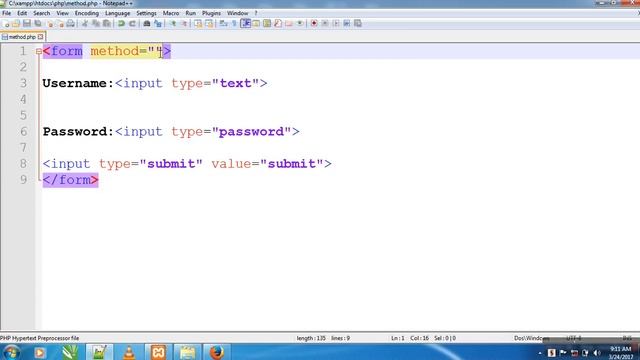
Task: Open the Language menu
Action: (x=118, y=13)
